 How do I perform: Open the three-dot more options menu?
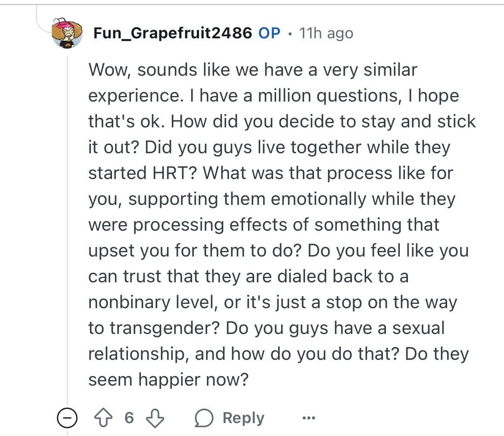tap(308, 418)
